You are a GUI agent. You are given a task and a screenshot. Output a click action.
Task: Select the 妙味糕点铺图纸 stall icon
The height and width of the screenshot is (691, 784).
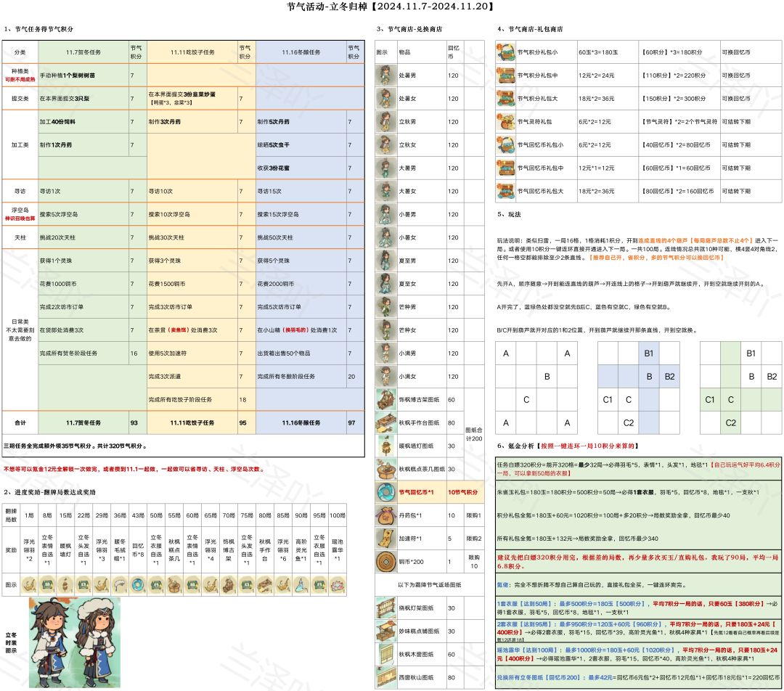coord(386,631)
